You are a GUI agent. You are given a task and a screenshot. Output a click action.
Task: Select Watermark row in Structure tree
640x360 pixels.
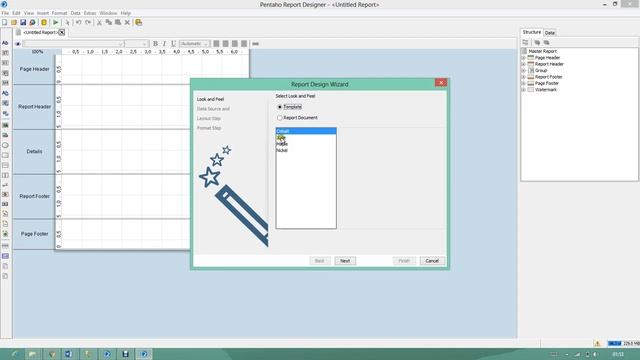point(545,89)
